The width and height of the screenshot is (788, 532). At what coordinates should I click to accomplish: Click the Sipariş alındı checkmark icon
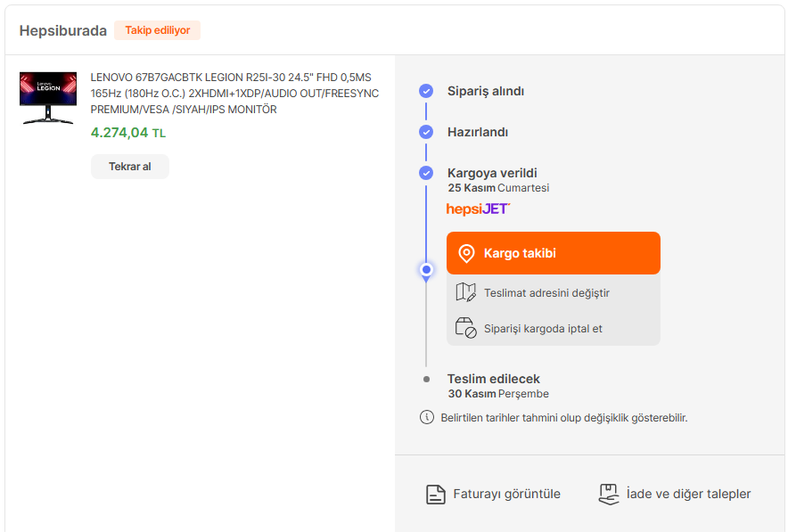click(x=426, y=91)
